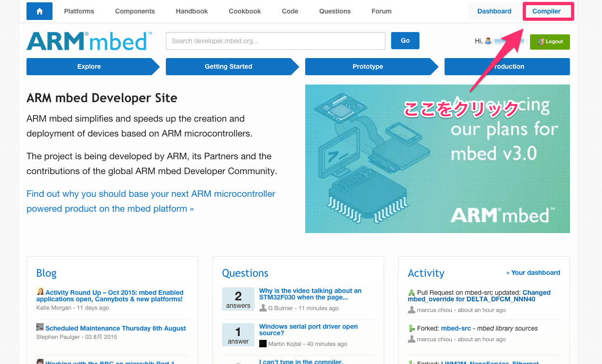Click the blue home icon in the navigation bar
The height and width of the screenshot is (364, 602).
pos(39,11)
